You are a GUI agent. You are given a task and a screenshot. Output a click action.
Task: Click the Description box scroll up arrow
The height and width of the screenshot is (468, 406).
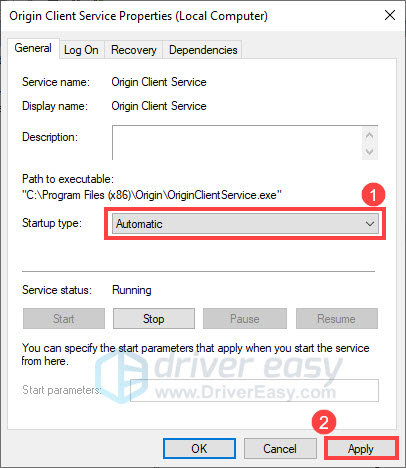coord(369,135)
